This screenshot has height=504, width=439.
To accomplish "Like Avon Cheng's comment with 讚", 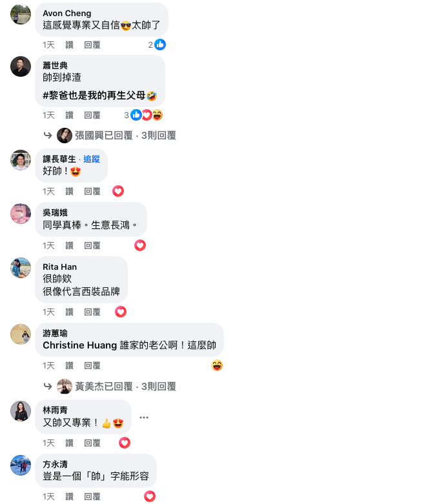I will click(70, 45).
